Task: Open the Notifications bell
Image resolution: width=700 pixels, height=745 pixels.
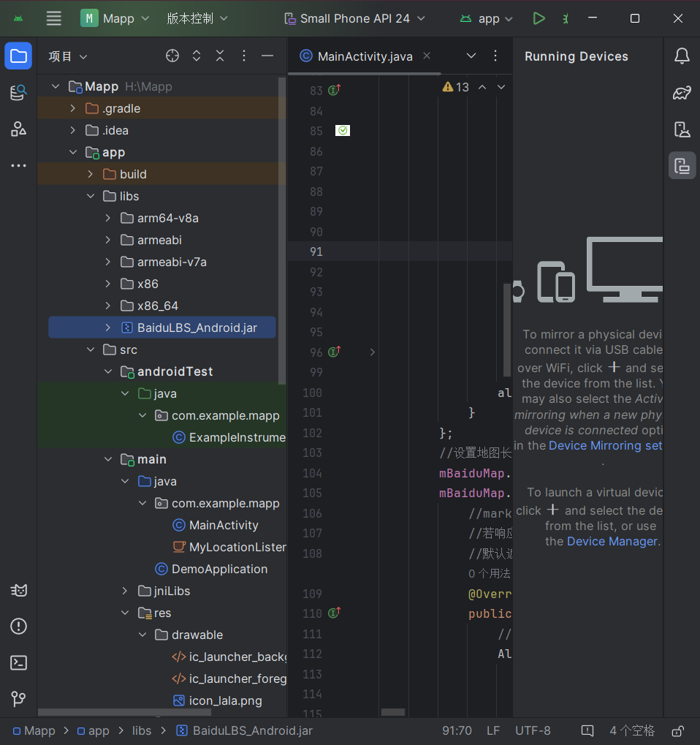Action: pos(682,56)
